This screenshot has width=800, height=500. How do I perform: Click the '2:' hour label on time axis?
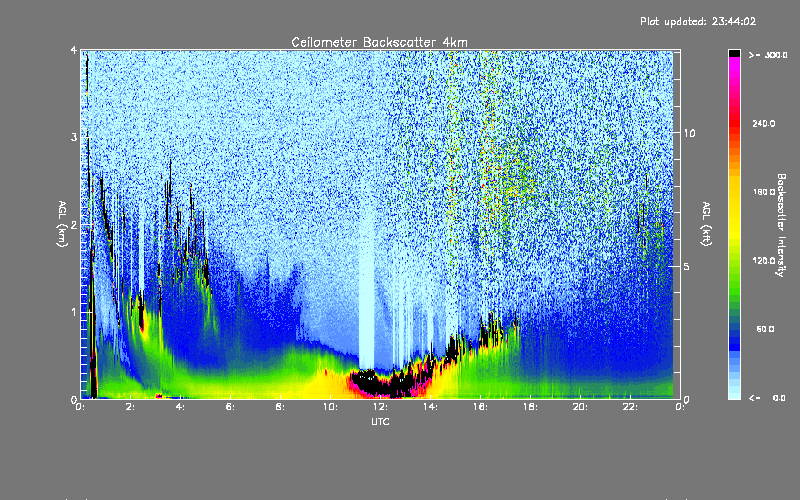point(130,407)
